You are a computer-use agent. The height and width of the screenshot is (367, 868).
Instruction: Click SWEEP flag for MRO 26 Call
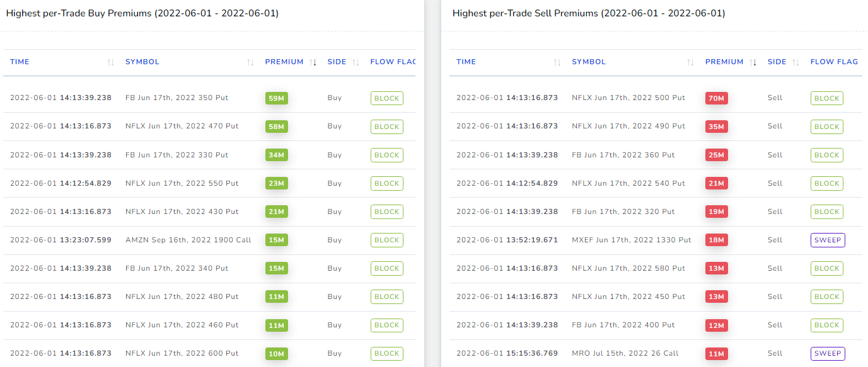[x=828, y=353]
